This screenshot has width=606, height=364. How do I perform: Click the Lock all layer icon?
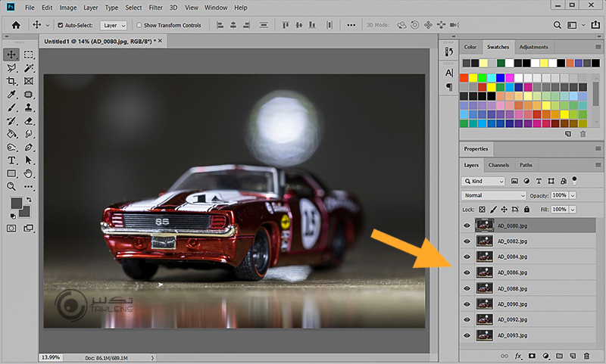pos(526,209)
